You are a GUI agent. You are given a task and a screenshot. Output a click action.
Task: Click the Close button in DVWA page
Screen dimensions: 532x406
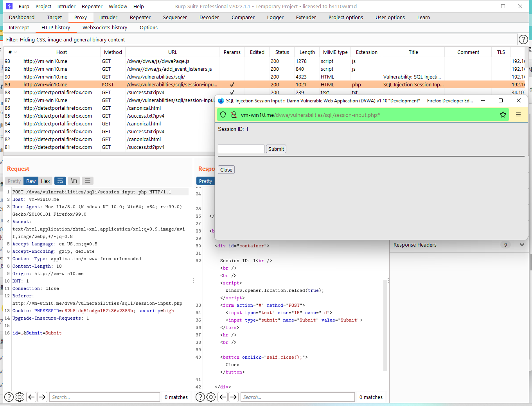[x=226, y=170]
